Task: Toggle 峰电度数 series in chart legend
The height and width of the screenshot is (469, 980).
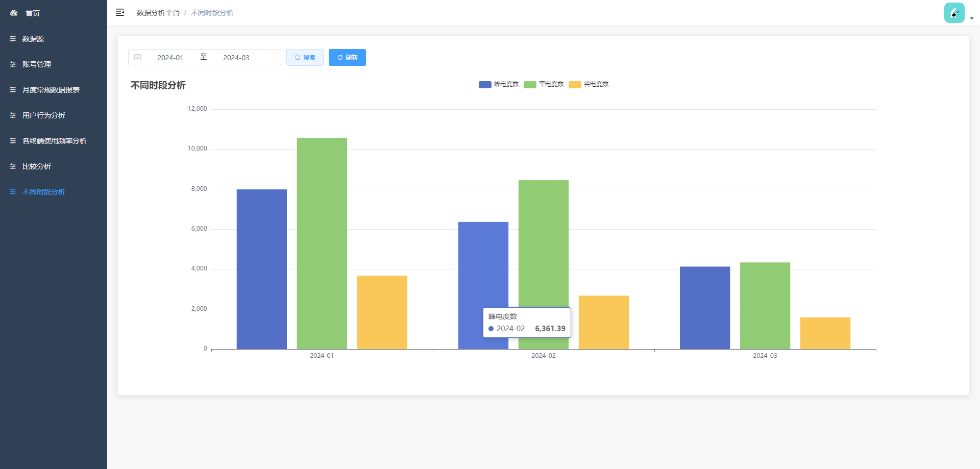Action: coord(499,84)
